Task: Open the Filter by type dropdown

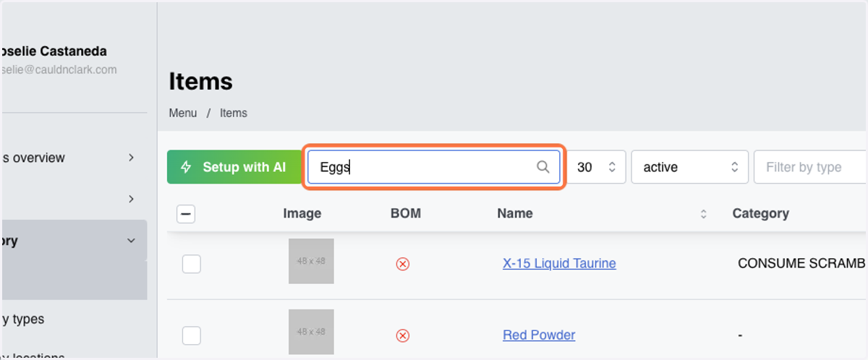Action: point(810,167)
